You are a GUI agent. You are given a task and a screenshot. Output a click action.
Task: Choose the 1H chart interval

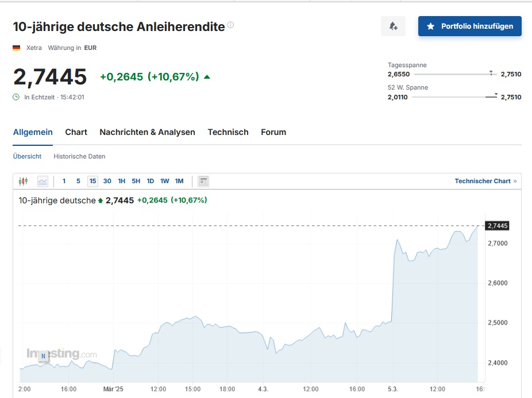[121, 181]
